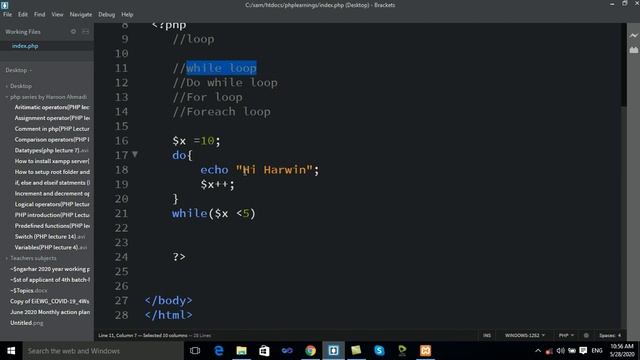
Task: Open the XAMPP taskbar icon
Action: (425, 351)
